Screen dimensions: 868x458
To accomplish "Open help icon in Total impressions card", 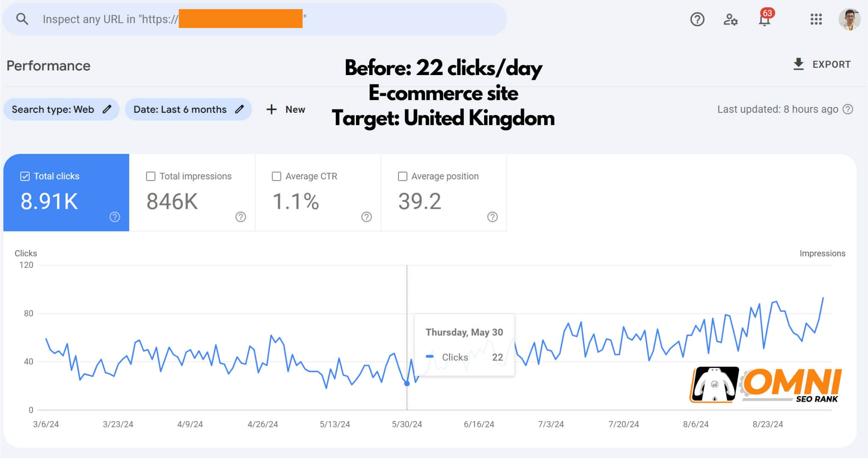I will point(241,217).
